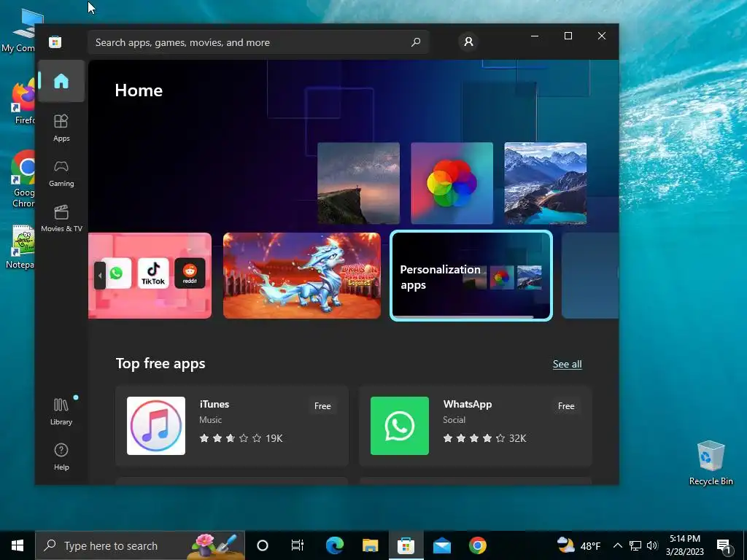Click the Home page heading
The image size is (747, 560).
[139, 90]
